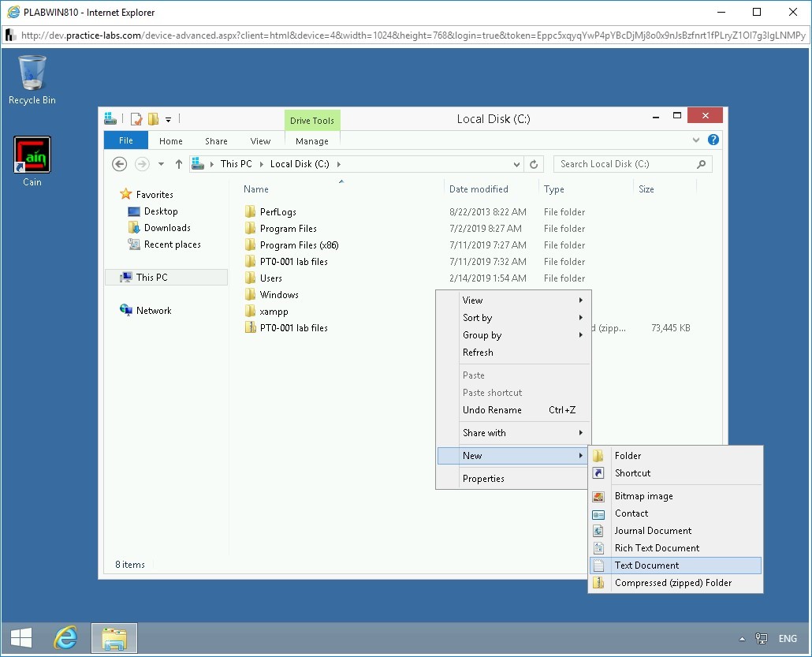
Task: Open the Bitmap image option in New submenu
Action: (x=643, y=496)
